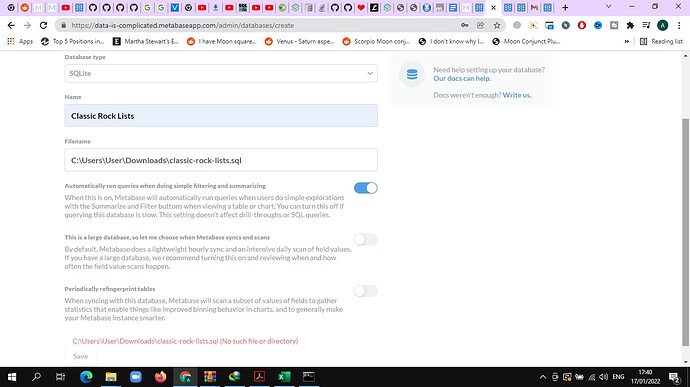Click the Save button
The height and width of the screenshot is (387, 690).
[80, 356]
